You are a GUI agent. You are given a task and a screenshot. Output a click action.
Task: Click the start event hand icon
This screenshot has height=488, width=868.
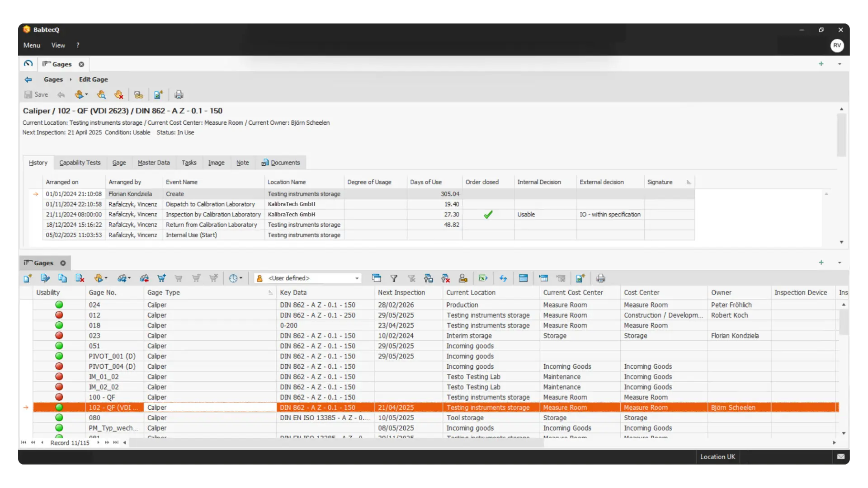coord(79,94)
